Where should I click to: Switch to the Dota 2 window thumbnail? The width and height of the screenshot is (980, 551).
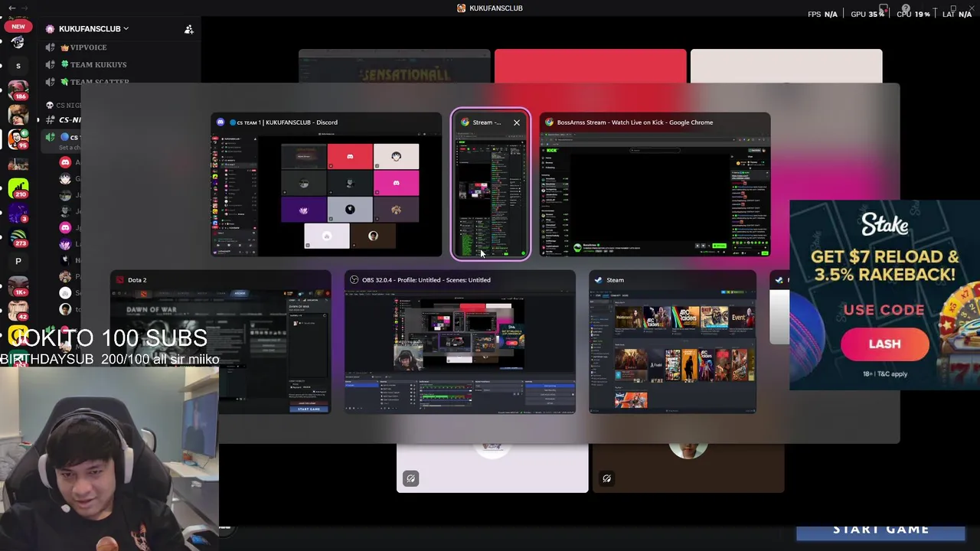pyautogui.click(x=220, y=342)
